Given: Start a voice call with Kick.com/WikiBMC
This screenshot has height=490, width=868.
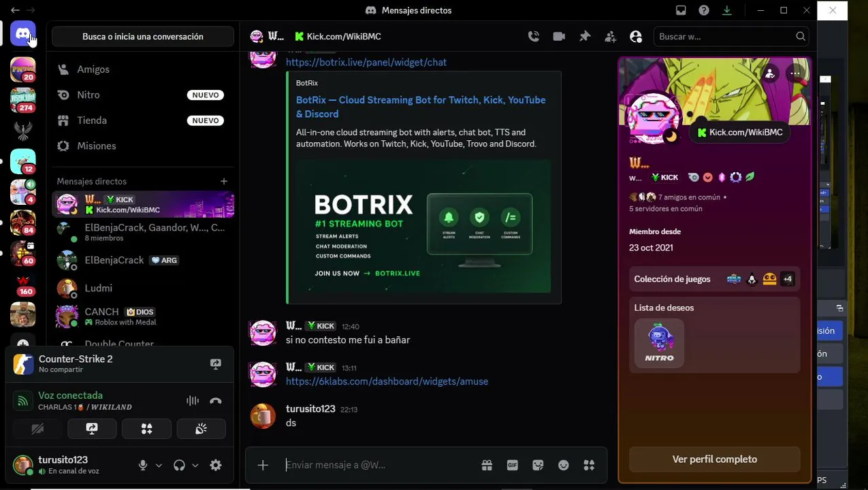Looking at the screenshot, I should (534, 37).
